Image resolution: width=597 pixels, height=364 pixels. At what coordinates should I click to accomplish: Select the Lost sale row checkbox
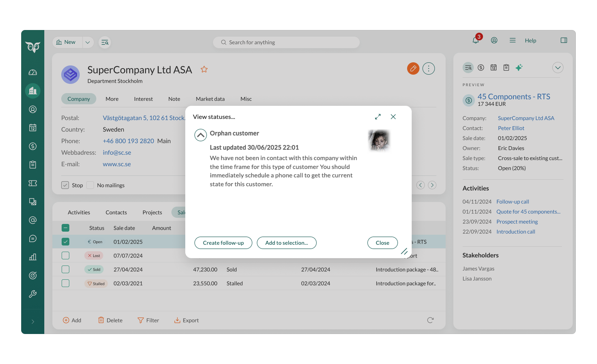coord(65,255)
